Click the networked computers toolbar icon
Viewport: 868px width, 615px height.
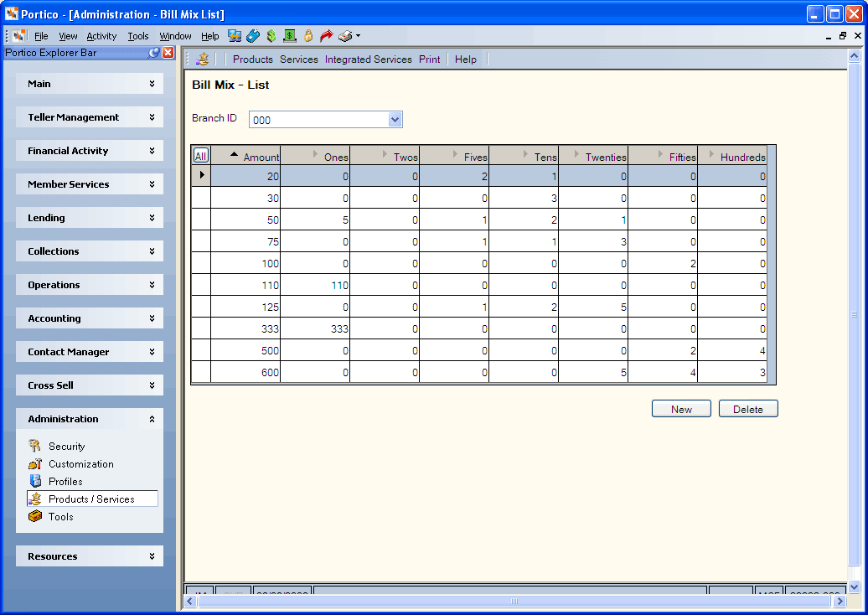234,36
